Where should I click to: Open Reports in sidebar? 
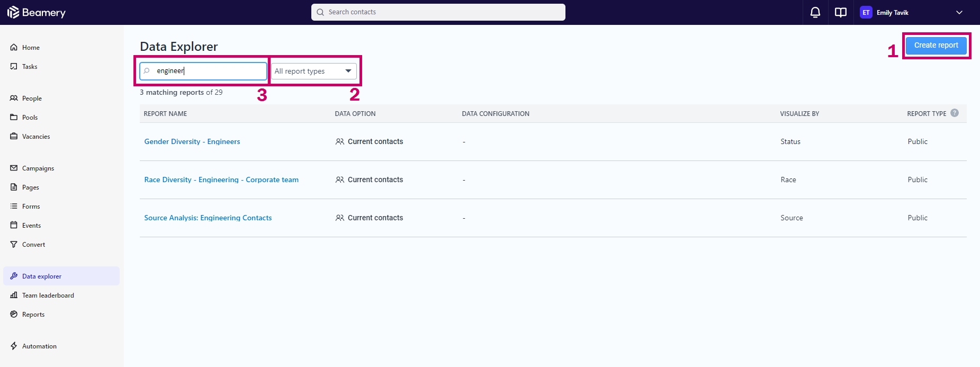pos(61,314)
